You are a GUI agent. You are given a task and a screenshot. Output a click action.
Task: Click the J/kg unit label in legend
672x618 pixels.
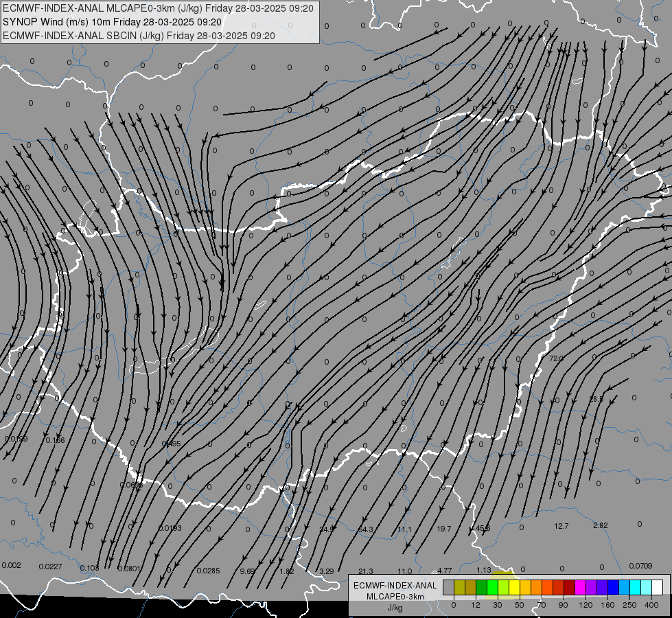pos(395,608)
